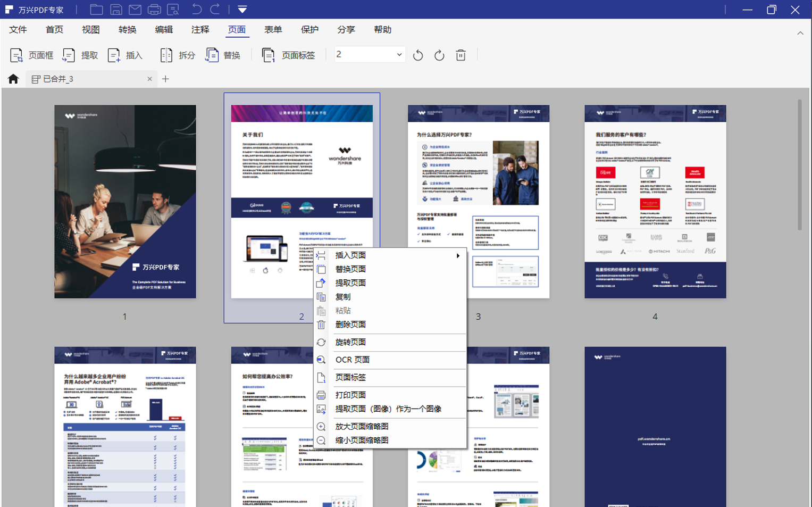Click the home icon beside document tab
812x507 pixels.
point(13,79)
